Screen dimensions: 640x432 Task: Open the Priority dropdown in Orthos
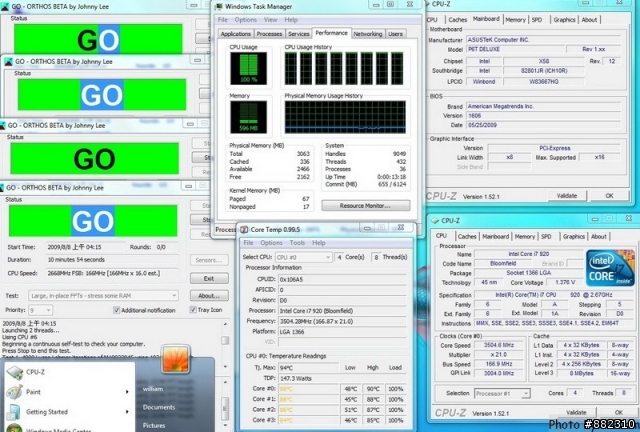pyautogui.click(x=41, y=310)
